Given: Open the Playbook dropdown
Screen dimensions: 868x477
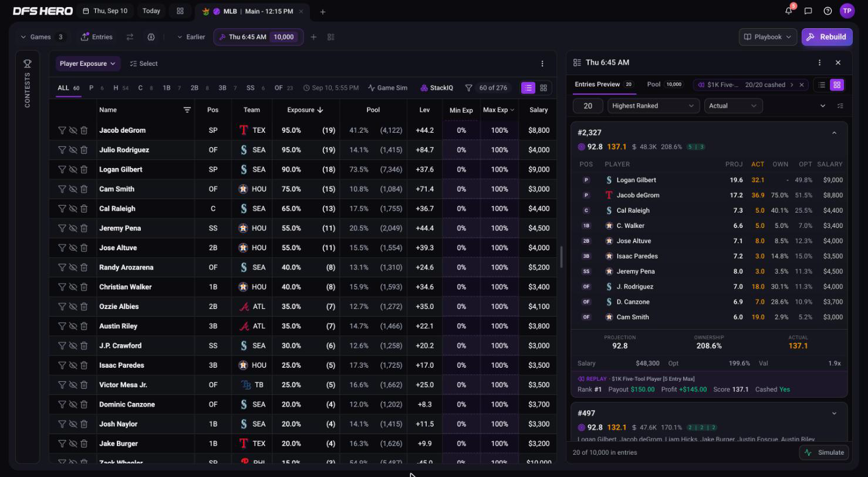Looking at the screenshot, I should coord(768,37).
